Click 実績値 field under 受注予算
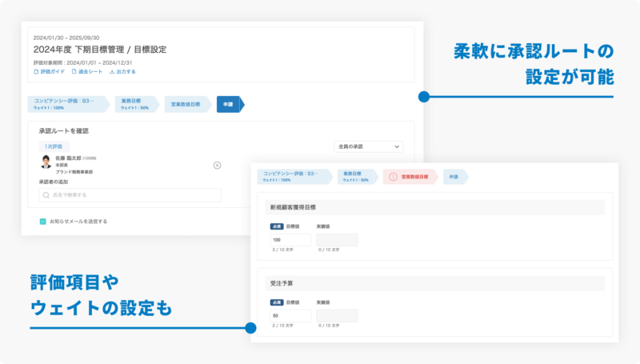 click(x=337, y=315)
